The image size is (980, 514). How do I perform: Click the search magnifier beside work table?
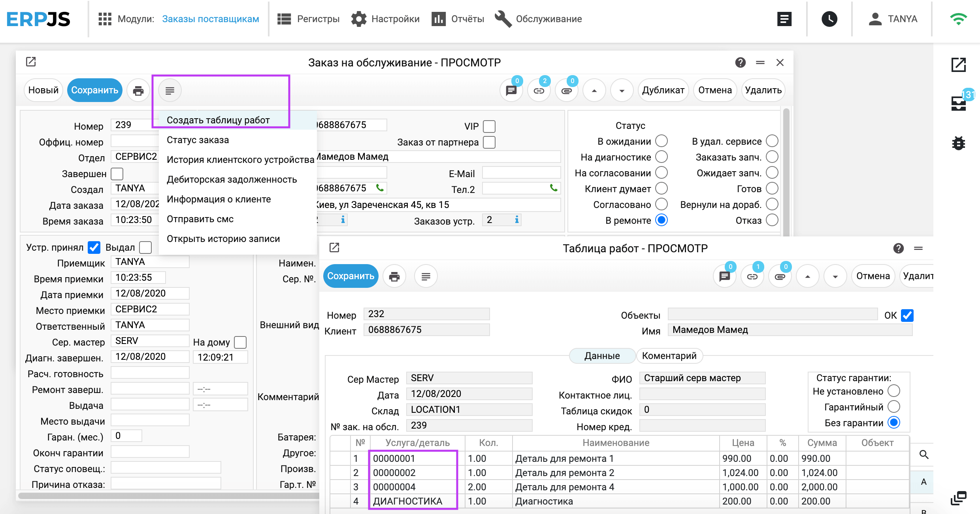tap(924, 455)
